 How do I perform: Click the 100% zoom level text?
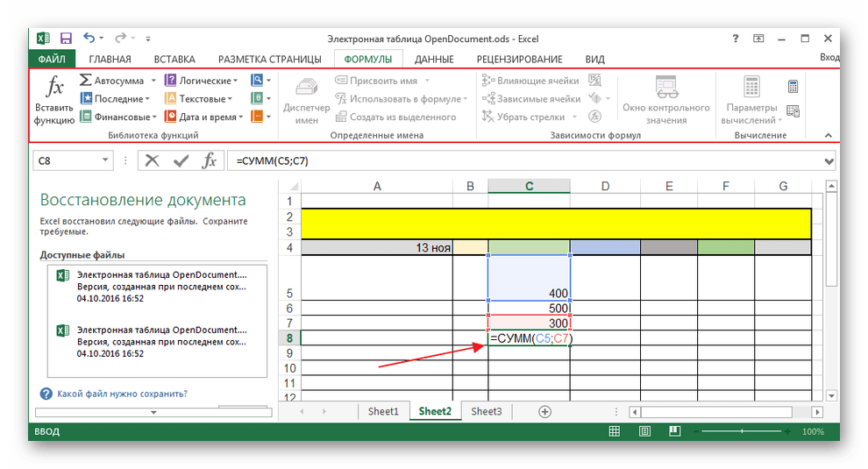point(813,431)
